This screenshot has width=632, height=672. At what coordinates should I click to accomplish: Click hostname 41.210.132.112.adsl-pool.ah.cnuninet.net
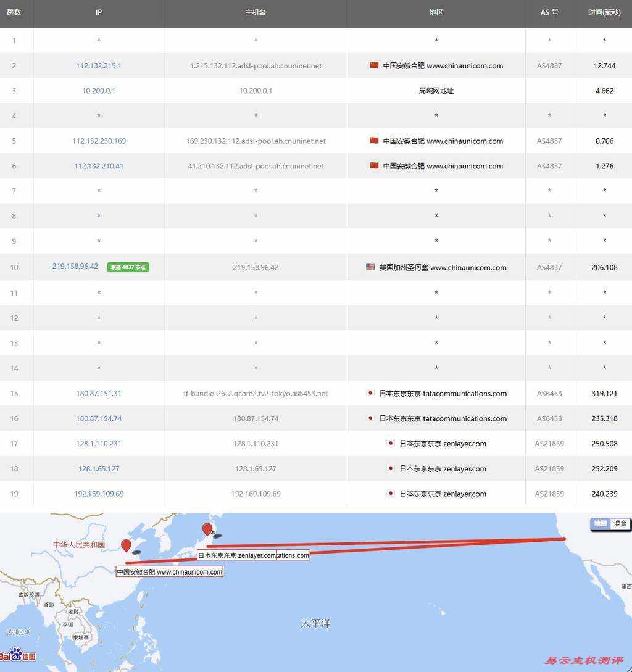click(x=256, y=166)
